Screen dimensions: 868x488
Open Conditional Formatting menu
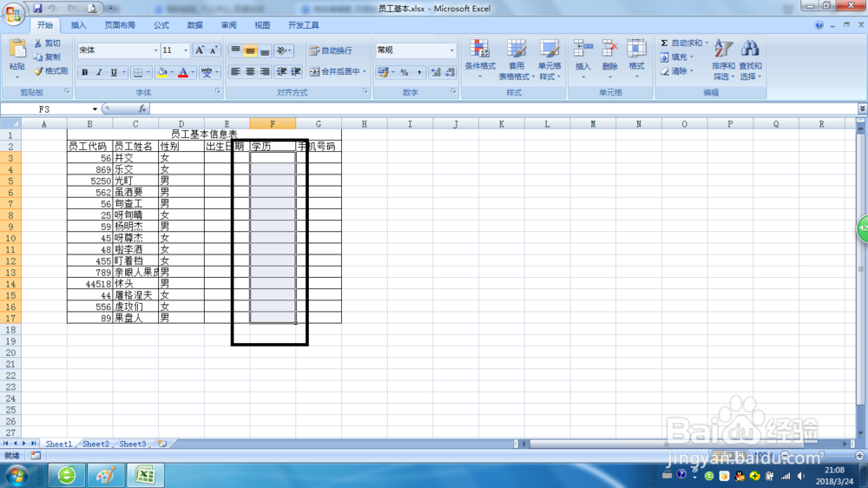(480, 59)
